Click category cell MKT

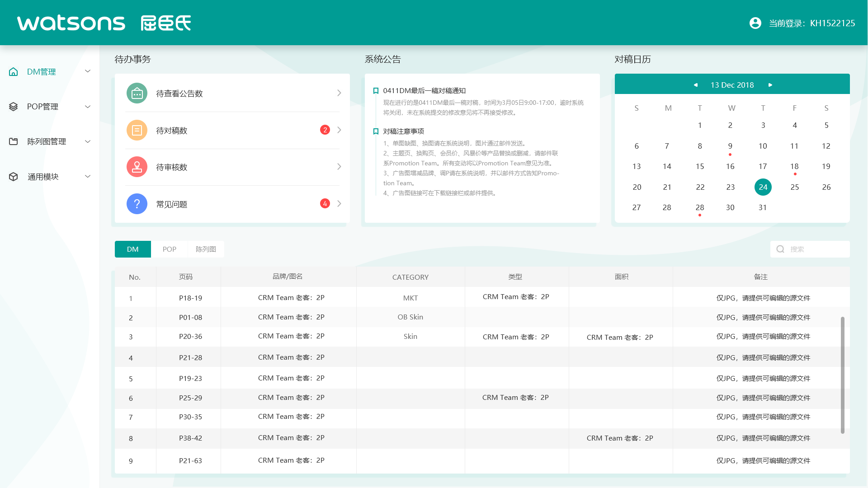click(x=410, y=298)
